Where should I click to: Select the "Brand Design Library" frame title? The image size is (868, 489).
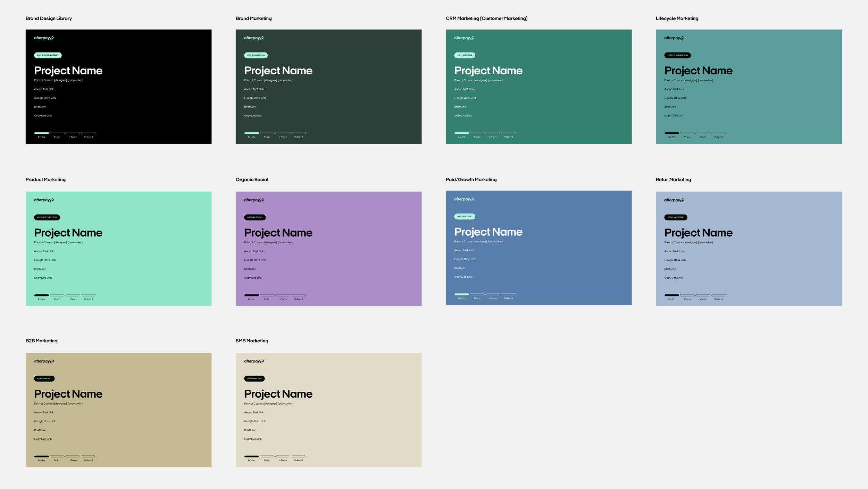[49, 18]
